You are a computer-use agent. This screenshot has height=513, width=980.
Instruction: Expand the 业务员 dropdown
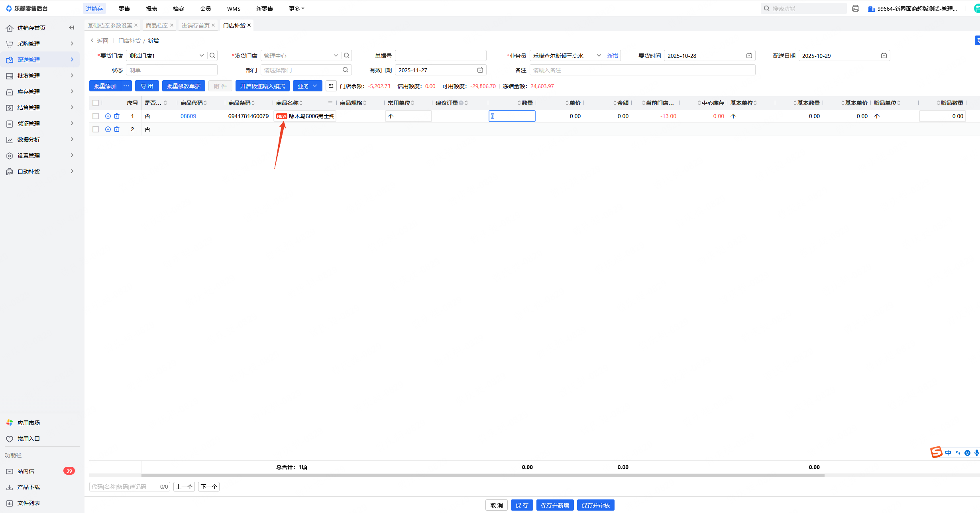(599, 55)
